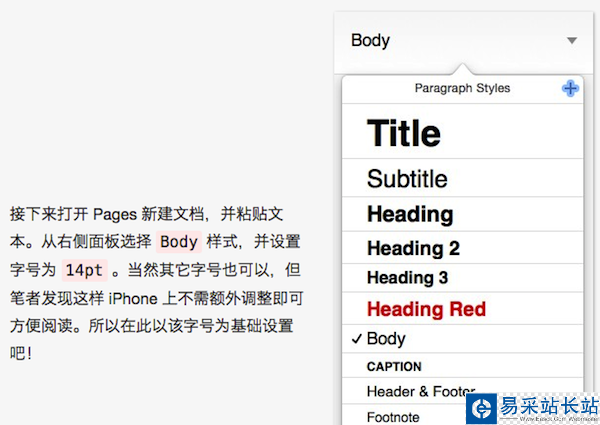This screenshot has height=425, width=600.
Task: Click the highlighted 14pt code text
Action: coord(85,270)
